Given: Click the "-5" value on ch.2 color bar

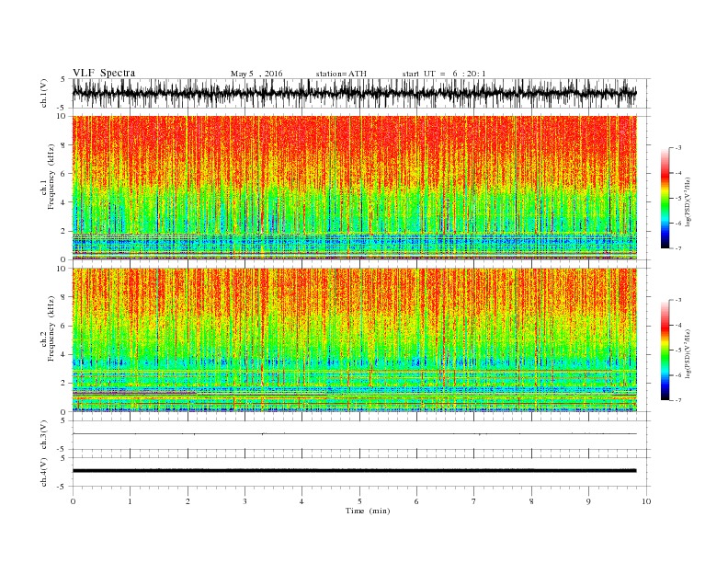Looking at the screenshot, I should pyautogui.click(x=677, y=350).
